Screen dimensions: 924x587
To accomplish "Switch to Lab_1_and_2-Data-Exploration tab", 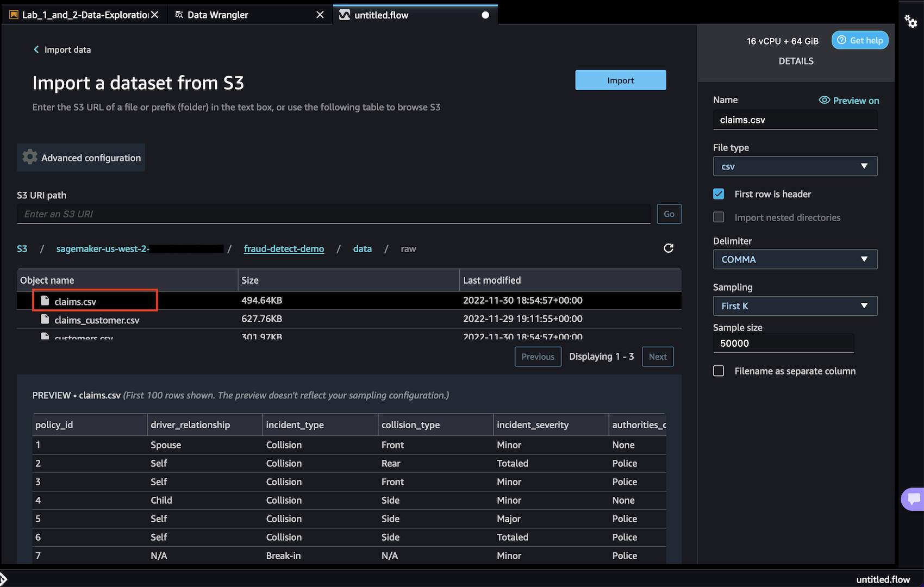I will click(84, 15).
